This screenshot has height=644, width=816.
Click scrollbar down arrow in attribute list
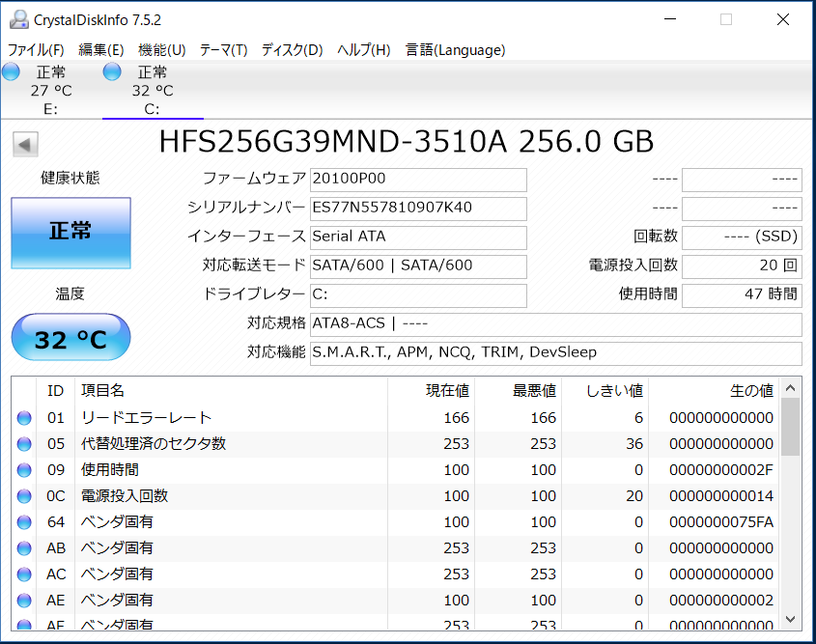tap(791, 618)
